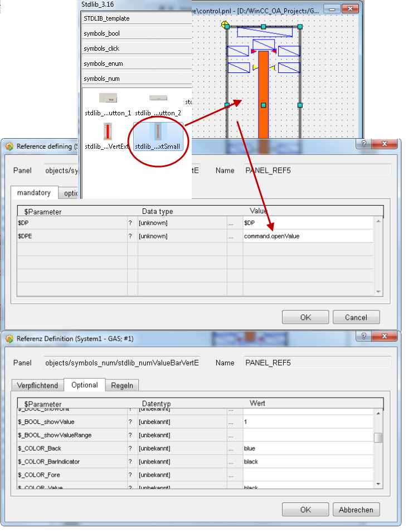Select the $_BOOL_showValueRange parameter row
The width and height of the screenshot is (418, 532).
pyautogui.click(x=72, y=435)
